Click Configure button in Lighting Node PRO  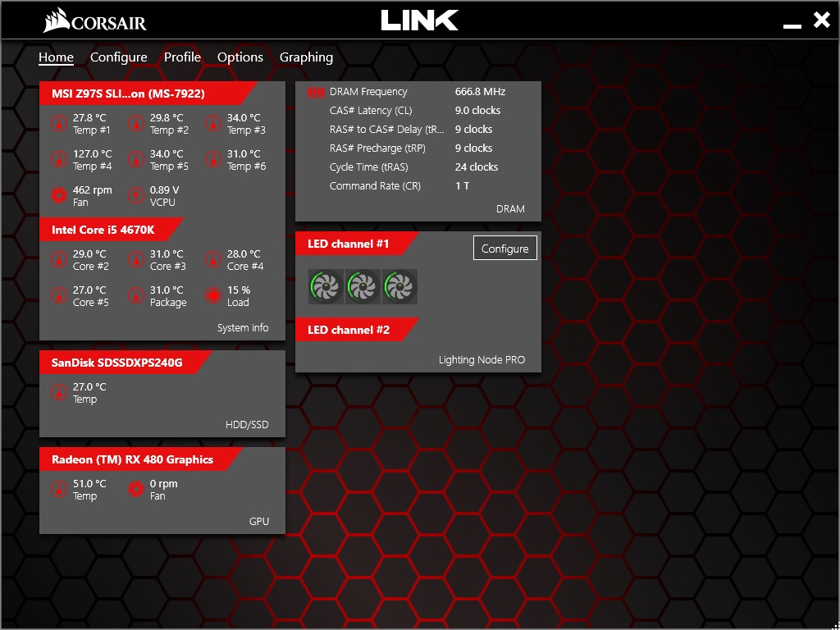click(504, 248)
